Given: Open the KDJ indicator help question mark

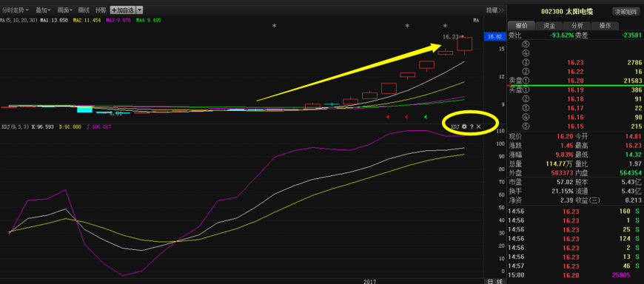Looking at the screenshot, I should point(472,126).
